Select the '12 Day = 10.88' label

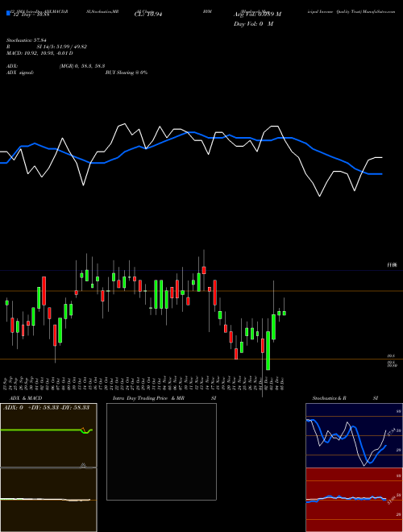[x=31, y=15]
